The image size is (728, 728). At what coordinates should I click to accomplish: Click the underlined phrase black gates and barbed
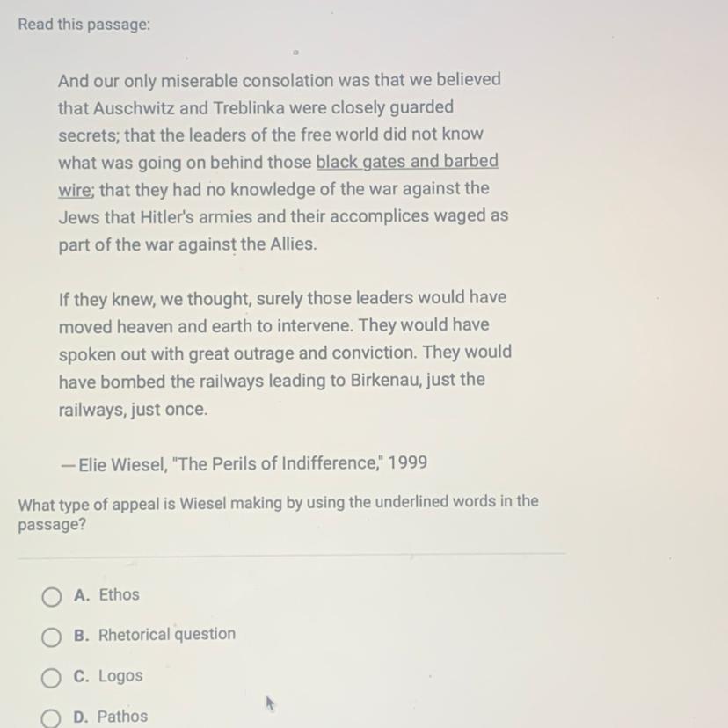pyautogui.click(x=407, y=161)
